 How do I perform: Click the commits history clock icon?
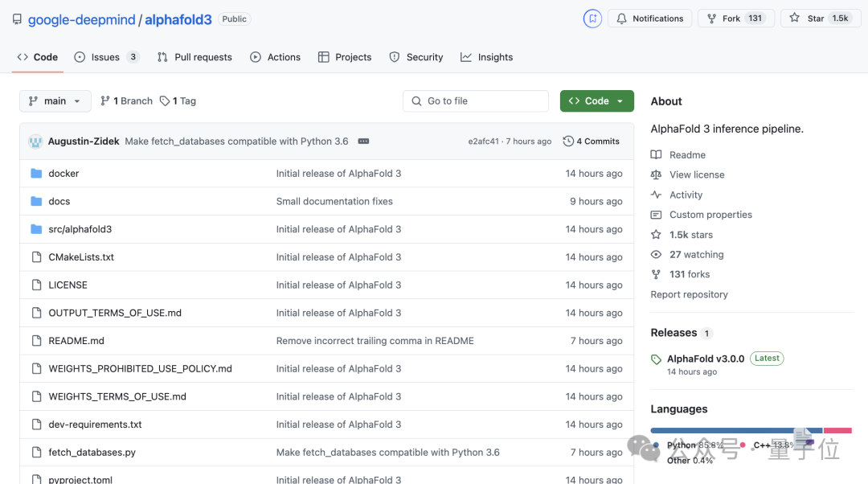[568, 142]
